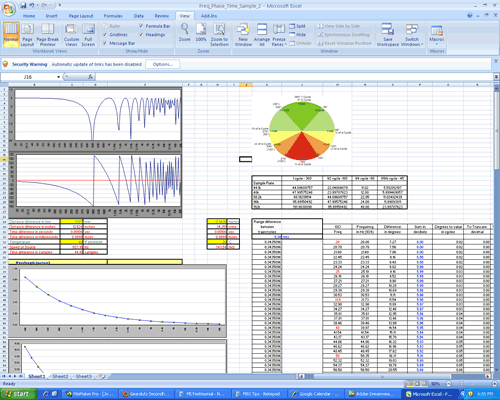Click the red segment of phase wheel chart
Screen dimensions: 500x400
(x=302, y=148)
